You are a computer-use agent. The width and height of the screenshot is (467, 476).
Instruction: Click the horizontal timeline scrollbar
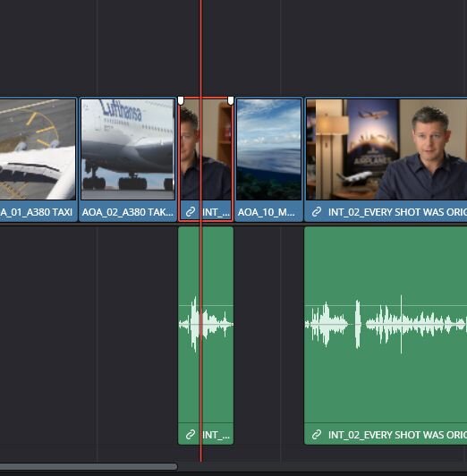coord(89,466)
